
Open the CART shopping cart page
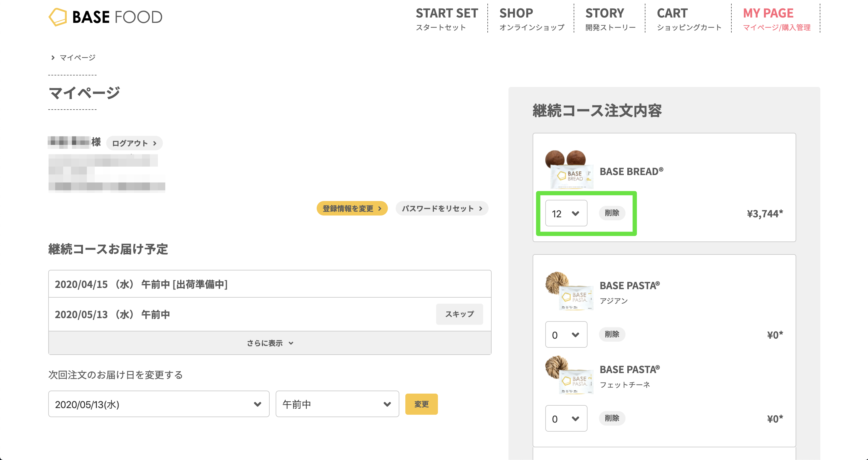689,19
